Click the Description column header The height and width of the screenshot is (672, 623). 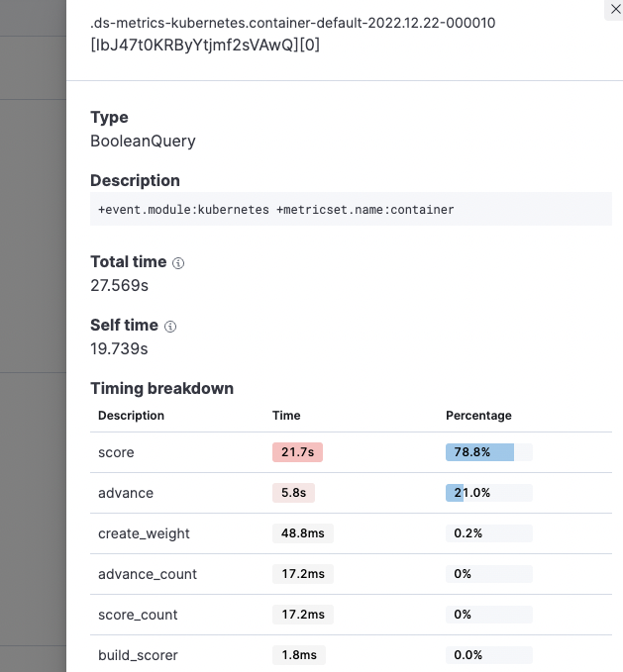(131, 416)
